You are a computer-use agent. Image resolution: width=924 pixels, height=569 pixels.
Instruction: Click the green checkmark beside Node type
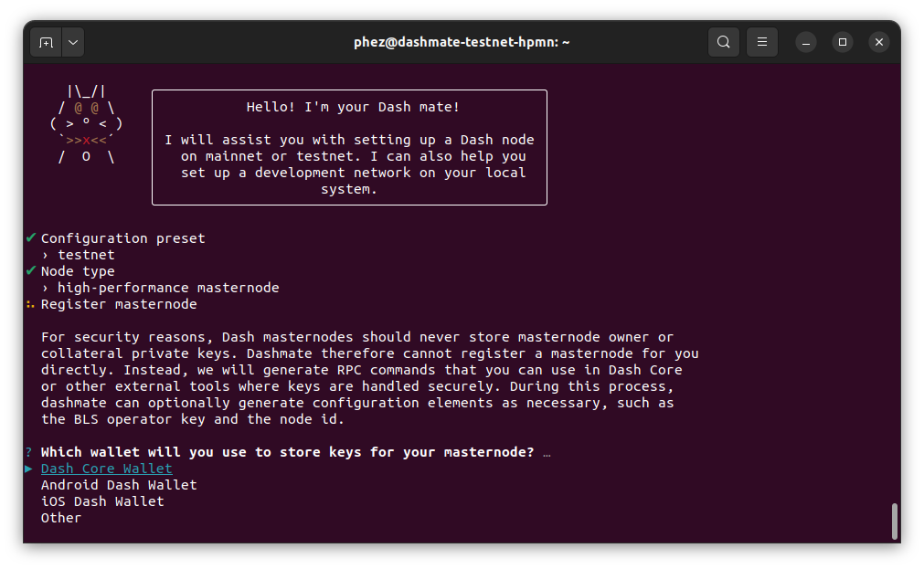31,271
